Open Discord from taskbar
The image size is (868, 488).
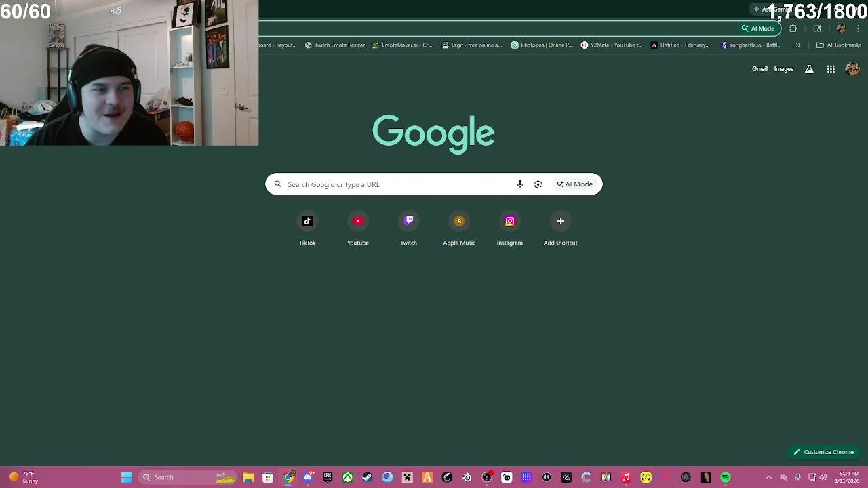tap(308, 477)
